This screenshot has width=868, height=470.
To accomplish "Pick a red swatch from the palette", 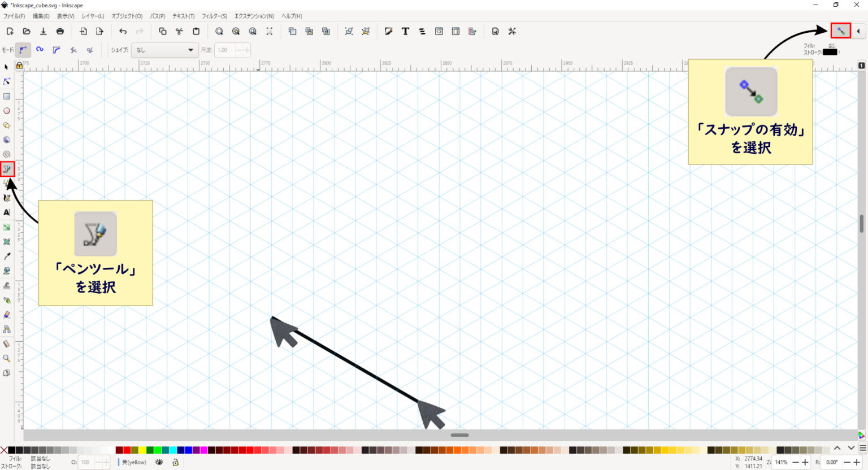I will (x=128, y=450).
